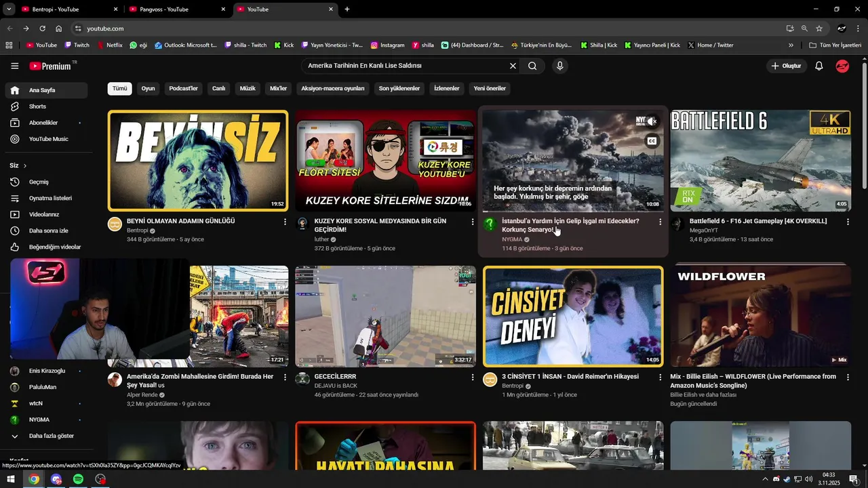The image size is (868, 488).
Task: Open options for Battlefield 6 video
Action: [x=848, y=222]
